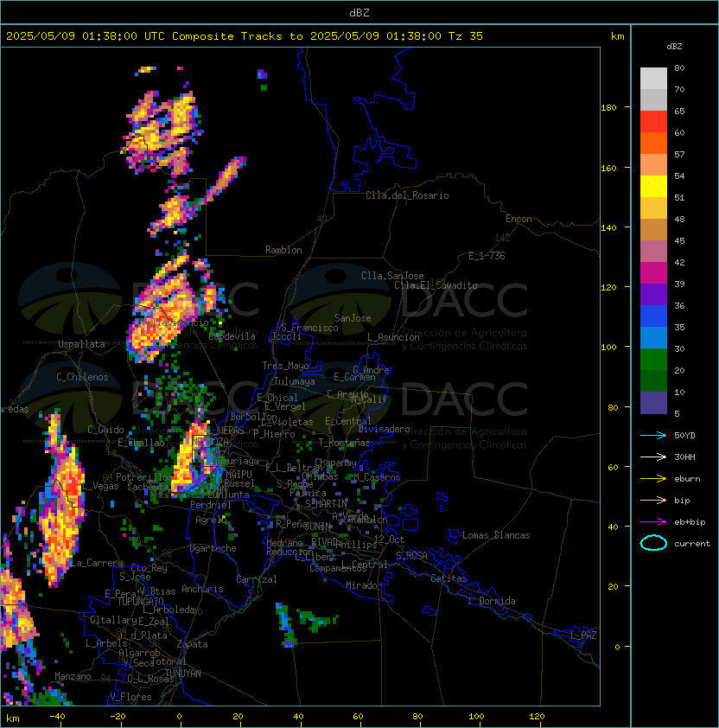The image size is (719, 728).
Task: Click the 80 dBZ light gray swatch
Action: tap(653, 78)
